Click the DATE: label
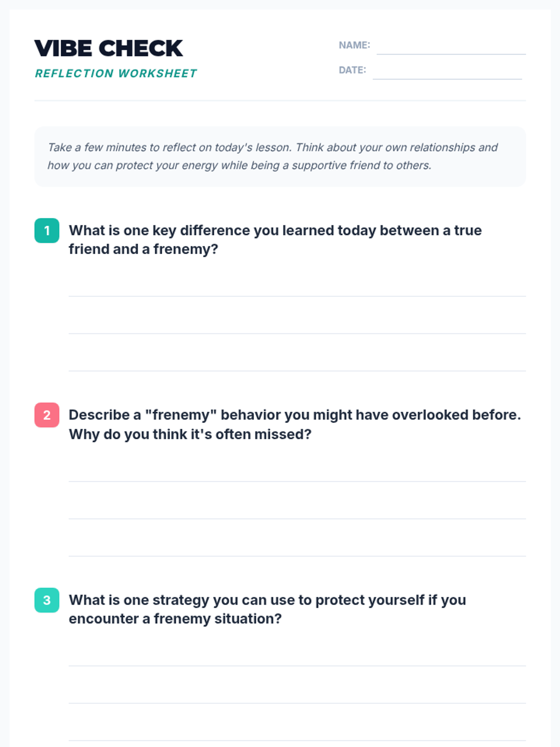 [352, 70]
